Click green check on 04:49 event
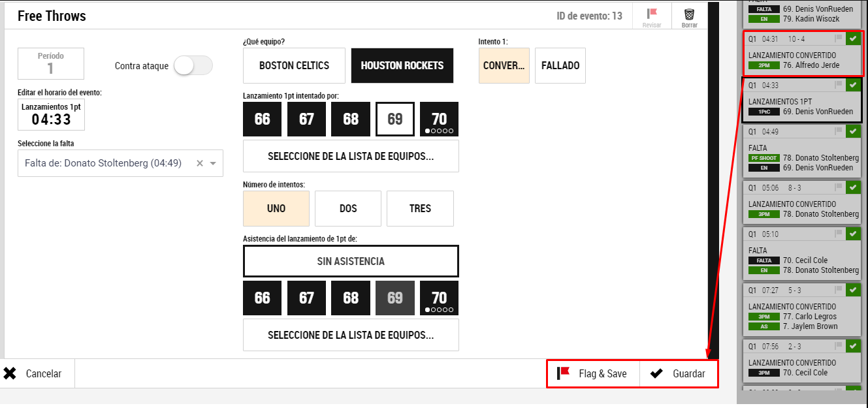 tap(853, 131)
